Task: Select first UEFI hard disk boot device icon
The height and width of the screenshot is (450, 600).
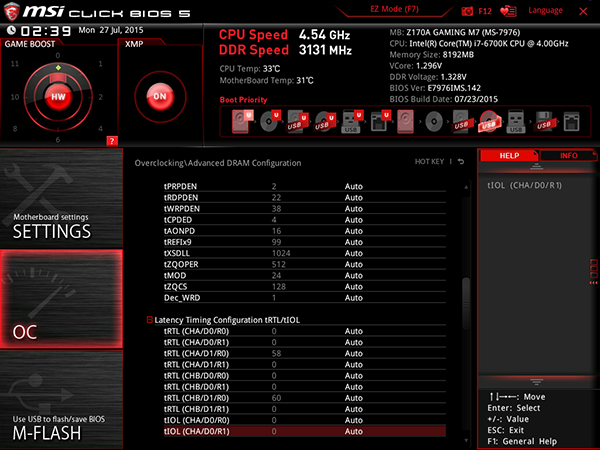Action: point(242,121)
